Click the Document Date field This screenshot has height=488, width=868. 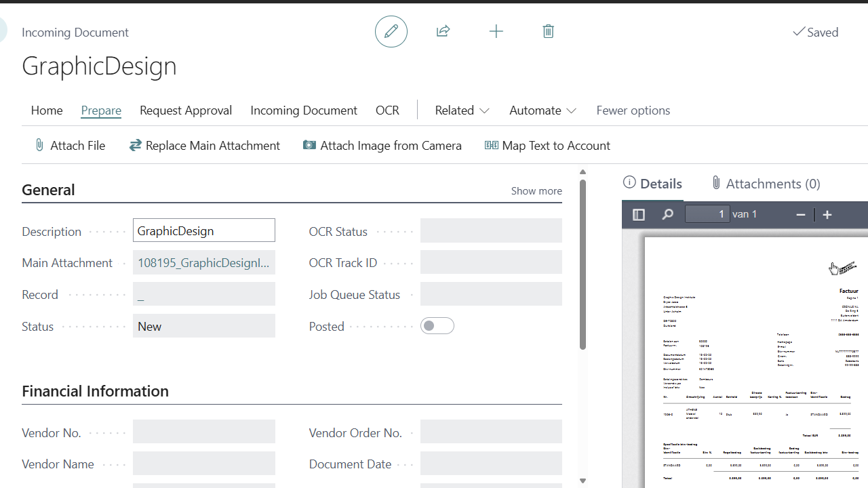click(491, 464)
